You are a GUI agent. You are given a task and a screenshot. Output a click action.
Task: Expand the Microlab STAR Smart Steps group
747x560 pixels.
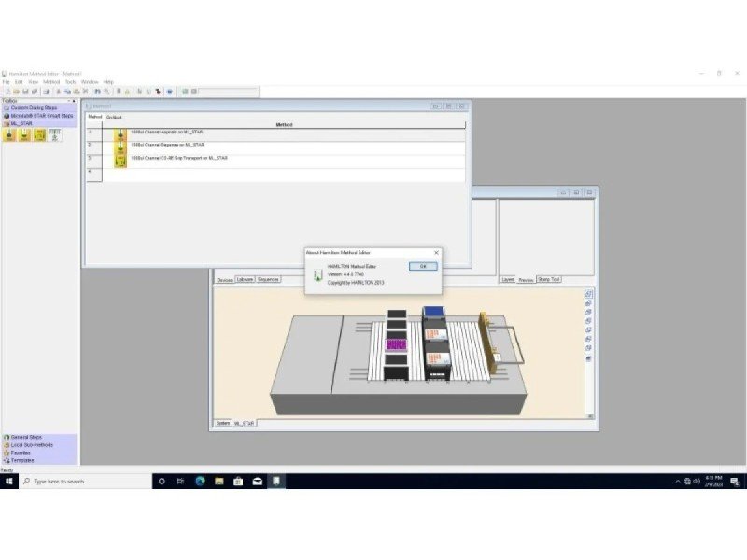coord(37,115)
